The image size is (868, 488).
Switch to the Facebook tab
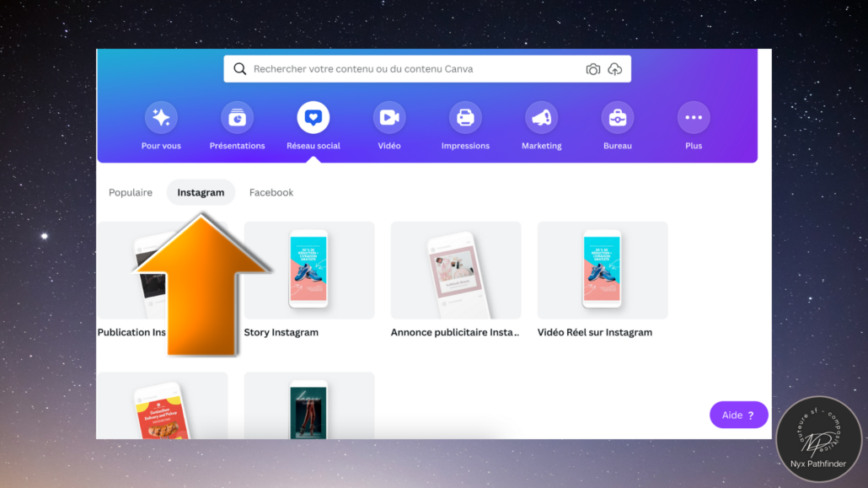pyautogui.click(x=271, y=192)
